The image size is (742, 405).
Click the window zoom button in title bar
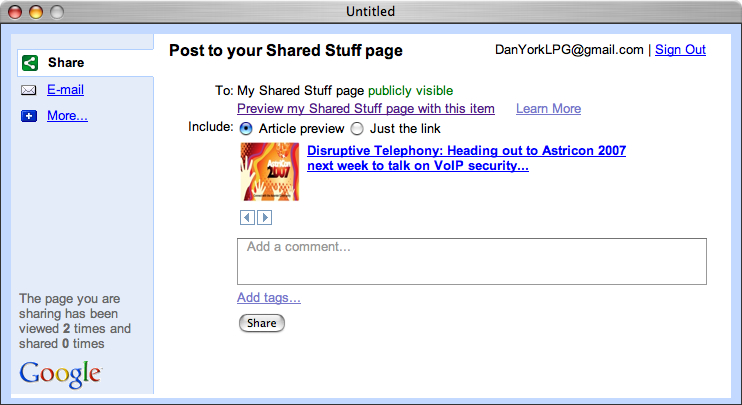click(x=56, y=12)
